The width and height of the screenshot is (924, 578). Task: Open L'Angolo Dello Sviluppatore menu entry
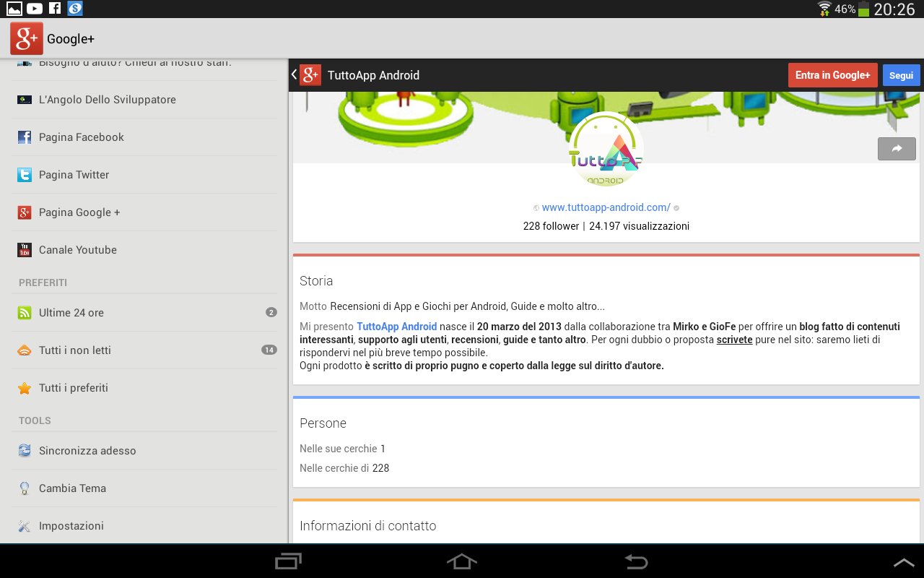pyautogui.click(x=144, y=100)
